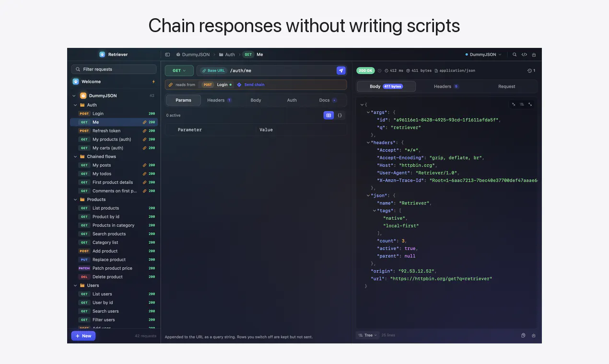Screen dimensions: 609x364
Task: Click the list-format icon above the JSON
Action: [522, 104]
